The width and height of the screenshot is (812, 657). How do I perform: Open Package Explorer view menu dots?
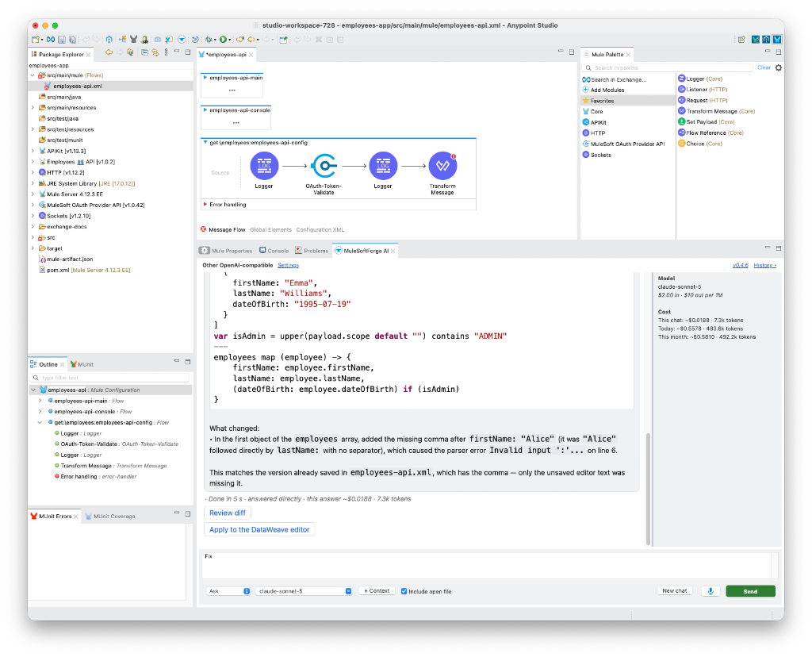(x=167, y=52)
